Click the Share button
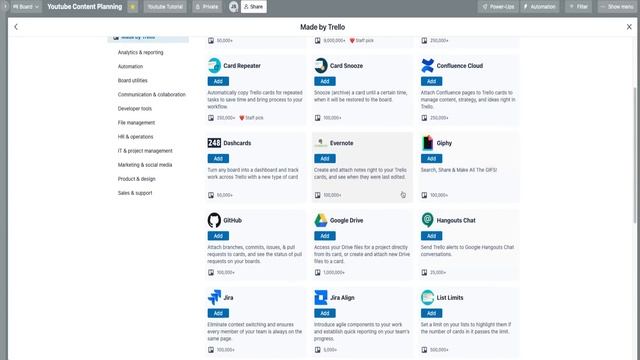 click(253, 7)
